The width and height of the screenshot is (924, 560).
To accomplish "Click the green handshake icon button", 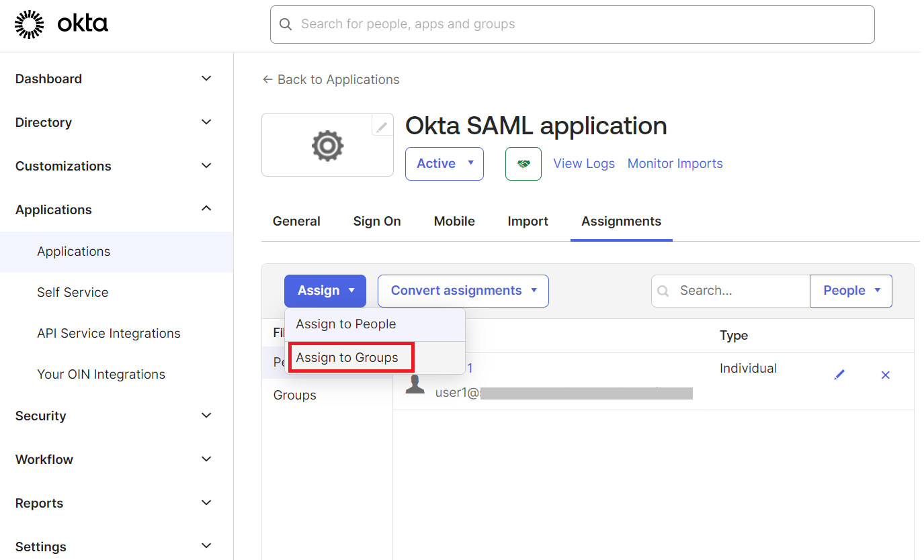I will 523,164.
